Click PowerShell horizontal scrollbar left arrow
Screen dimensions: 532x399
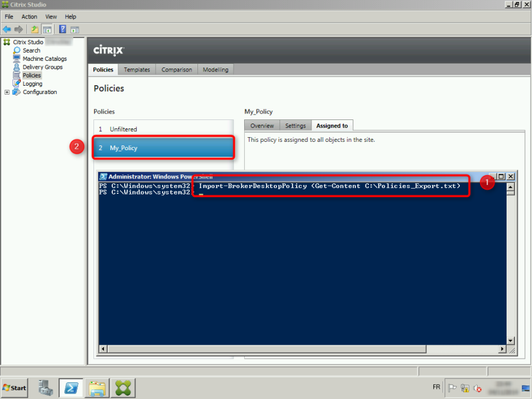[x=103, y=349]
